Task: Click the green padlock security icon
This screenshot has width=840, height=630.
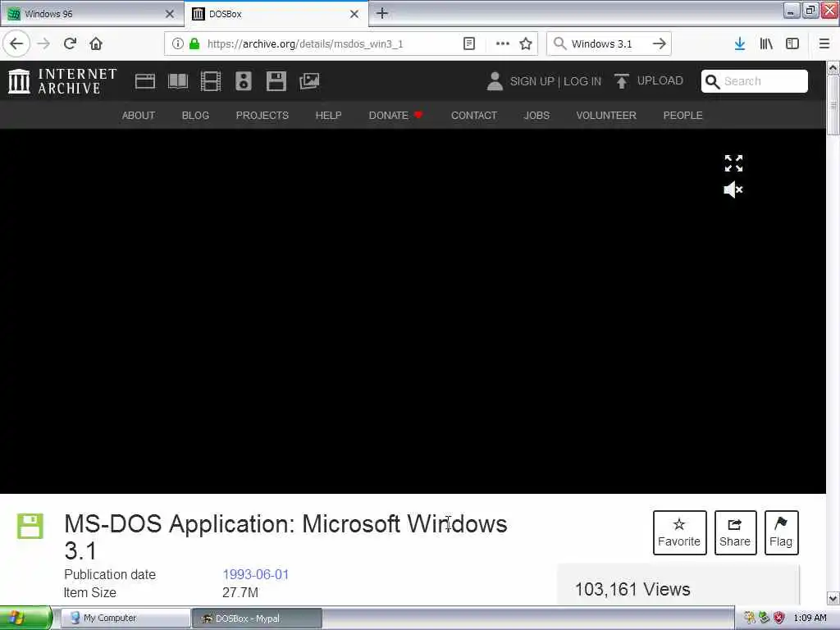Action: click(x=194, y=44)
